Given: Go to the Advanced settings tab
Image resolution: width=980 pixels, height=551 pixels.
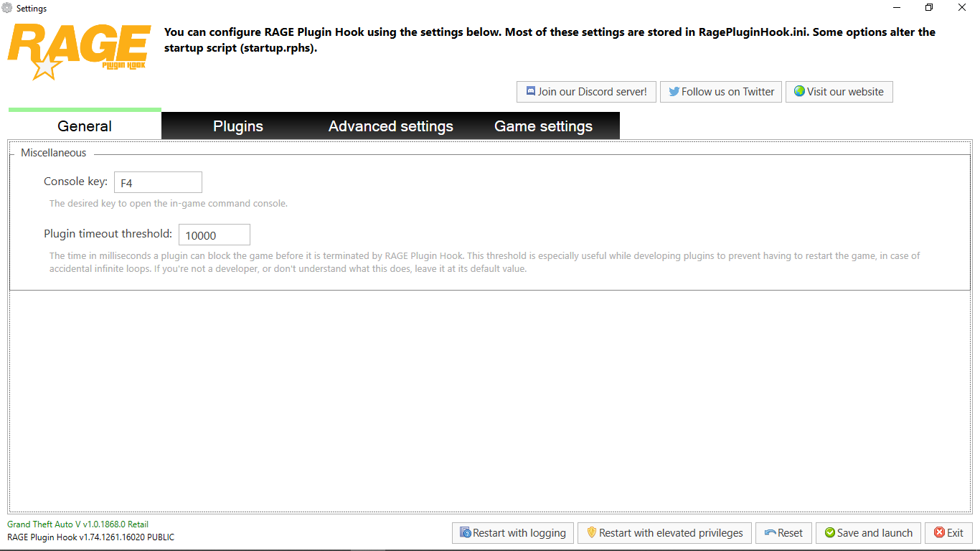Looking at the screenshot, I should click(x=391, y=126).
